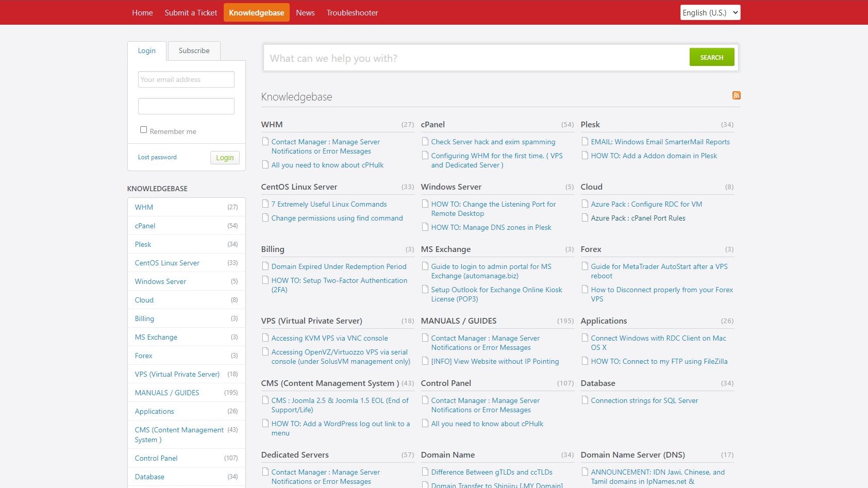The image size is (868, 488).
Task: Click the green SEARCH button
Action: pyautogui.click(x=711, y=57)
